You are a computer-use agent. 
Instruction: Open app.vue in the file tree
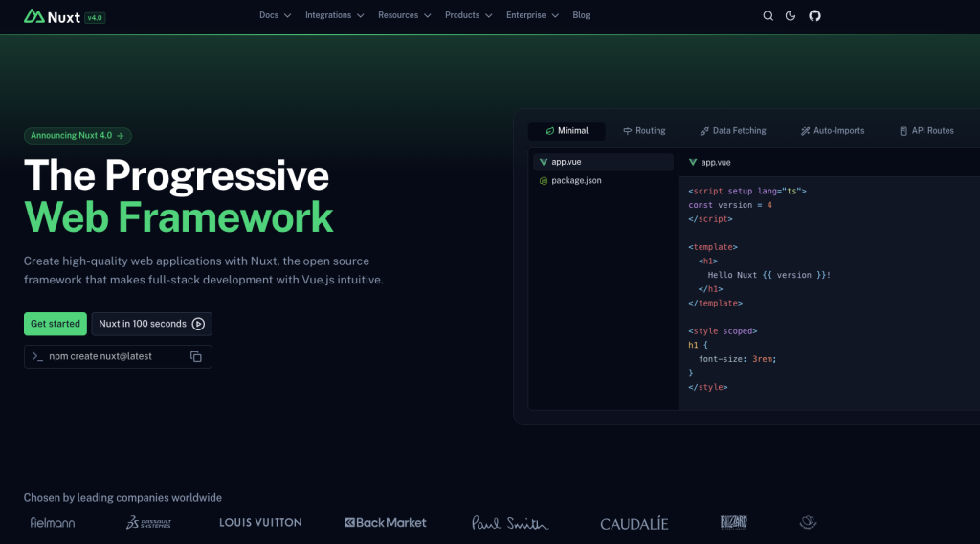click(603, 162)
